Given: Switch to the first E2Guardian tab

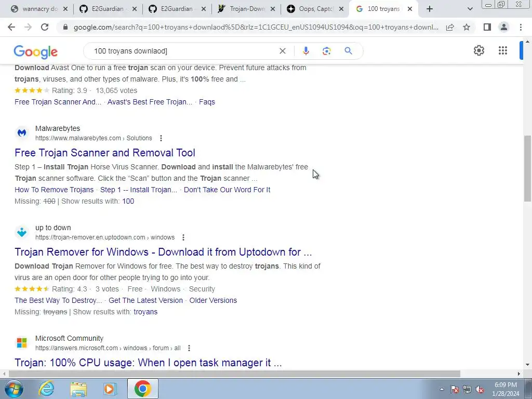Looking at the screenshot, I should click(x=108, y=9).
